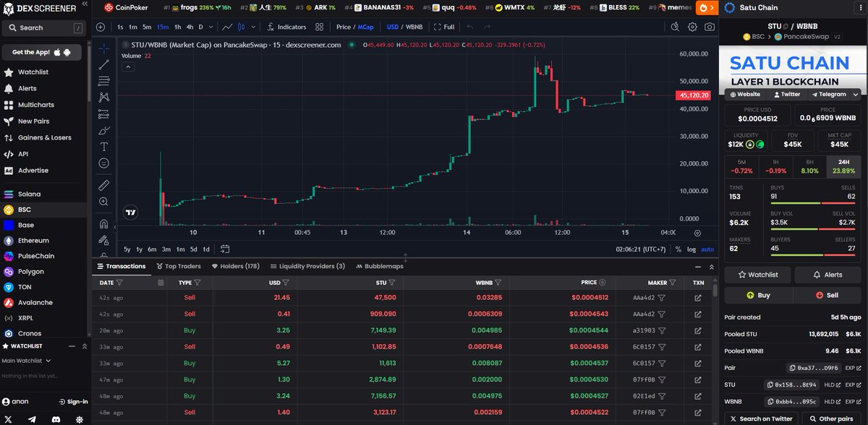Select the 5m timeframe
868x425 pixels.
coord(147,27)
